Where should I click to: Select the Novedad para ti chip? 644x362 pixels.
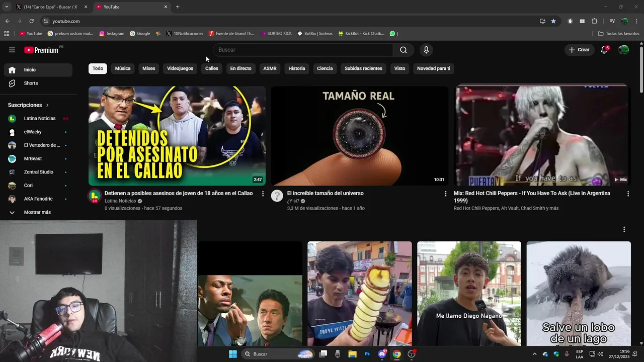434,68
